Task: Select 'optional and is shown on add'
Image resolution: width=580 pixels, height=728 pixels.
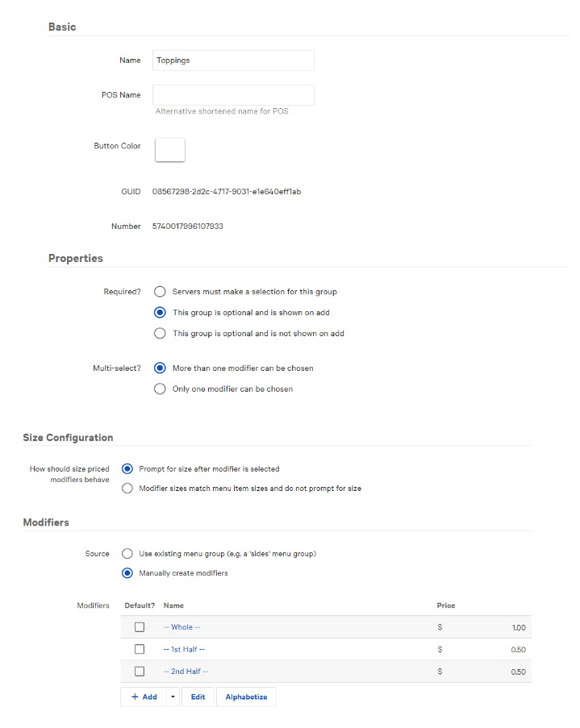Action: [160, 313]
